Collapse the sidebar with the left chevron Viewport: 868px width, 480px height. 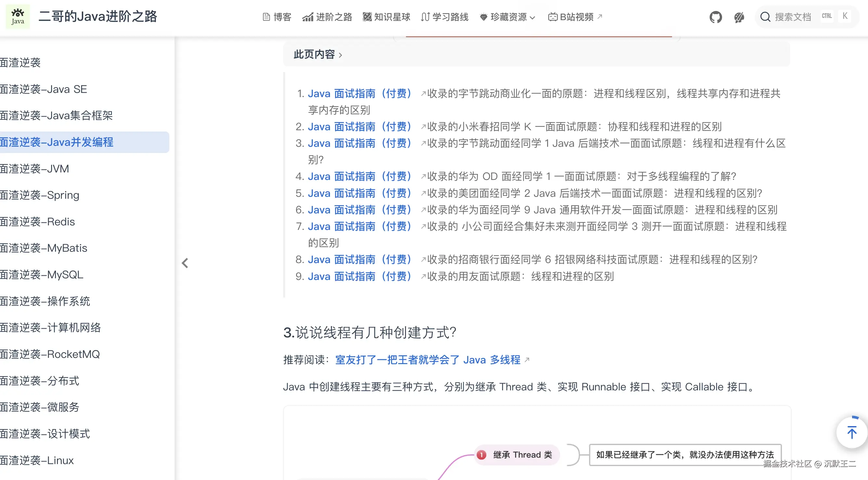click(185, 263)
